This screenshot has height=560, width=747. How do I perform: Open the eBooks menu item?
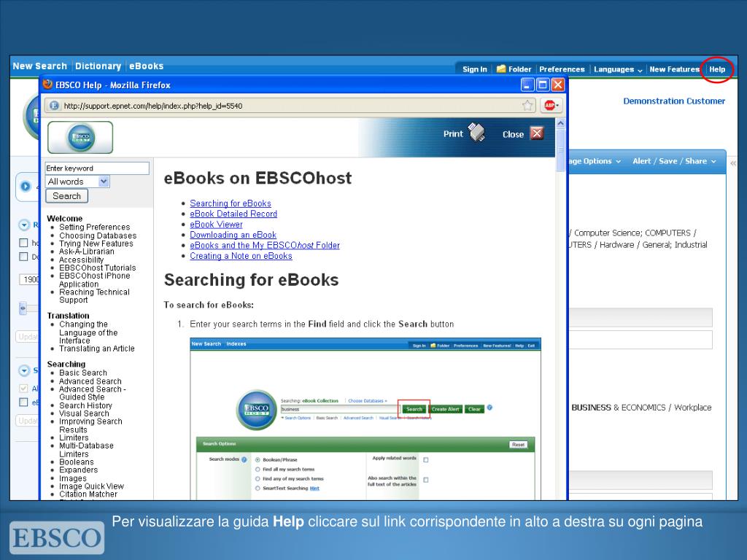pos(146,66)
